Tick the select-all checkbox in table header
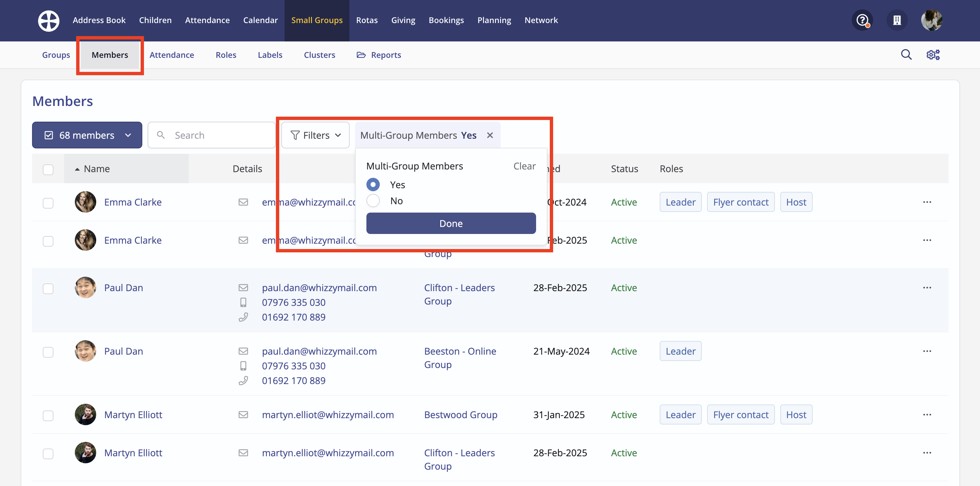The height and width of the screenshot is (486, 980). click(48, 169)
